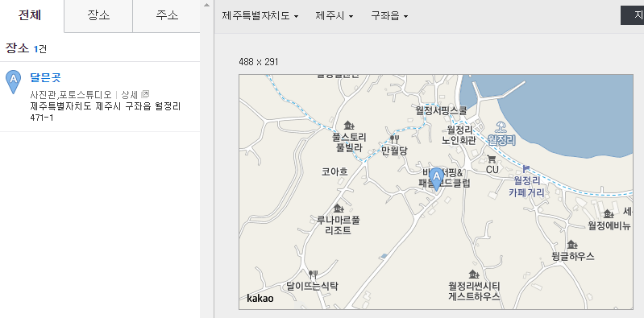Click the 루나마르풀 리조트 lodging icon

click(x=338, y=208)
